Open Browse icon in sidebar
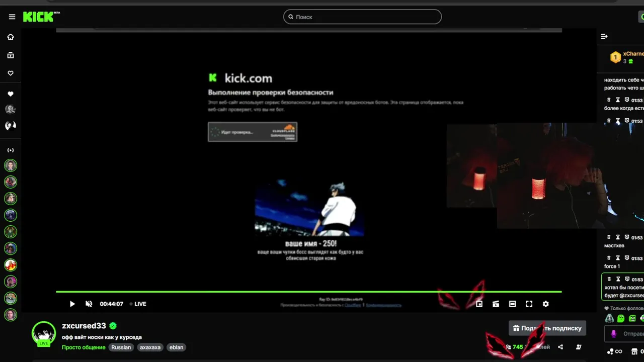The width and height of the screenshot is (644, 362). pos(11,55)
